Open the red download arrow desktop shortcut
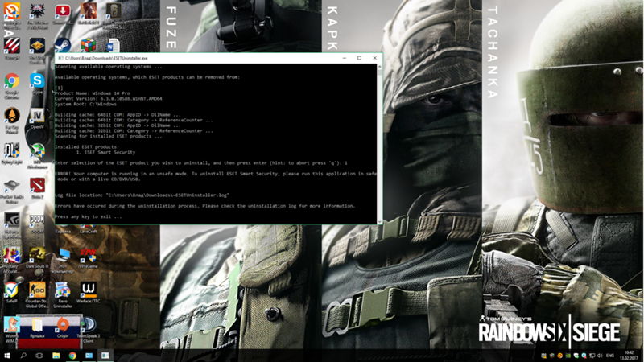Image resolution: width=644 pixels, height=362 pixels. [63, 14]
